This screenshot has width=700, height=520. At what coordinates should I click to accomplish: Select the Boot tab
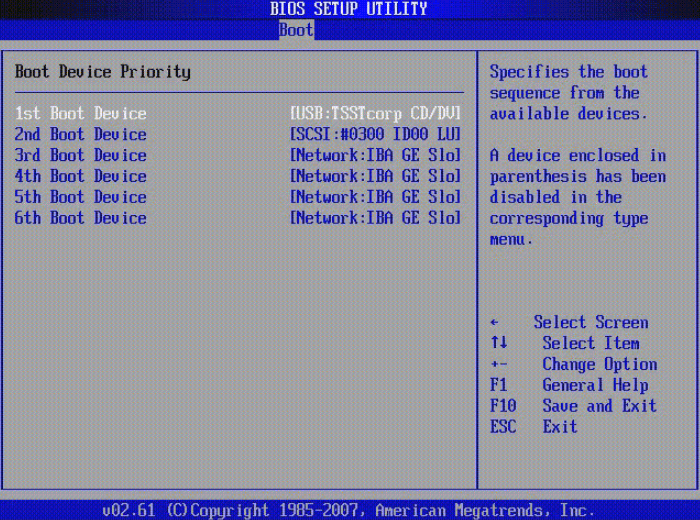click(296, 30)
